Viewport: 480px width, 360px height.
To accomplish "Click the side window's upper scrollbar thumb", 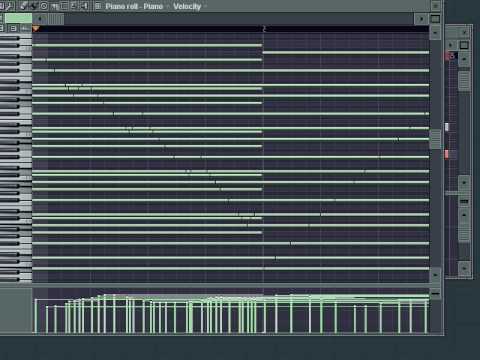I will (464, 81).
